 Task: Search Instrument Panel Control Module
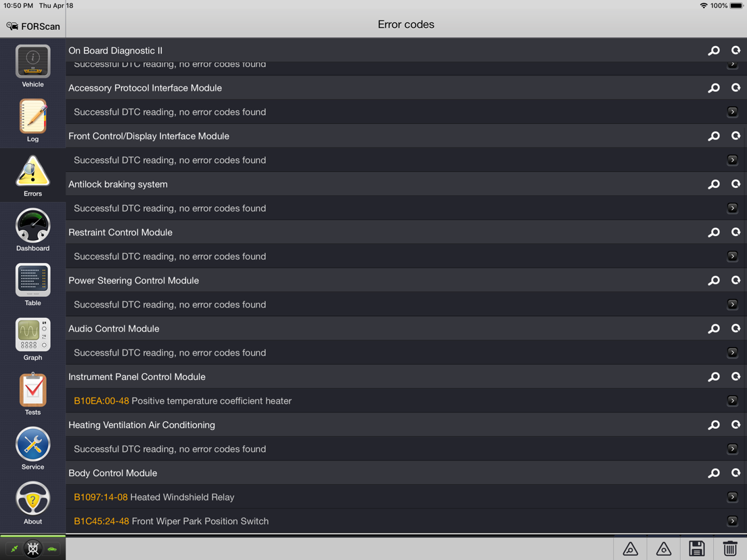tap(714, 377)
